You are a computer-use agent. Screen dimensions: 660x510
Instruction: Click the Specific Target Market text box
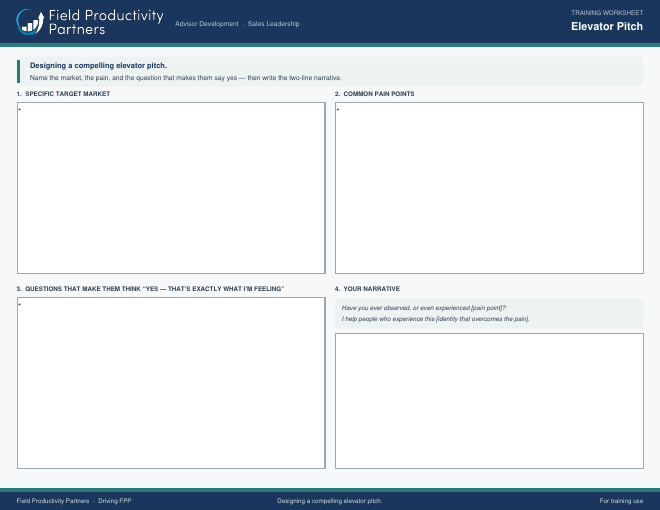[171, 188]
